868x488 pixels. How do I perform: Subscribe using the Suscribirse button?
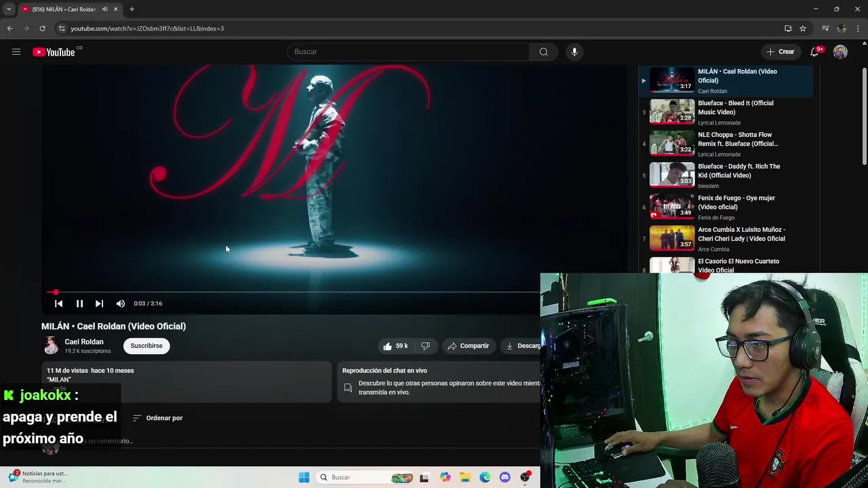coord(146,346)
